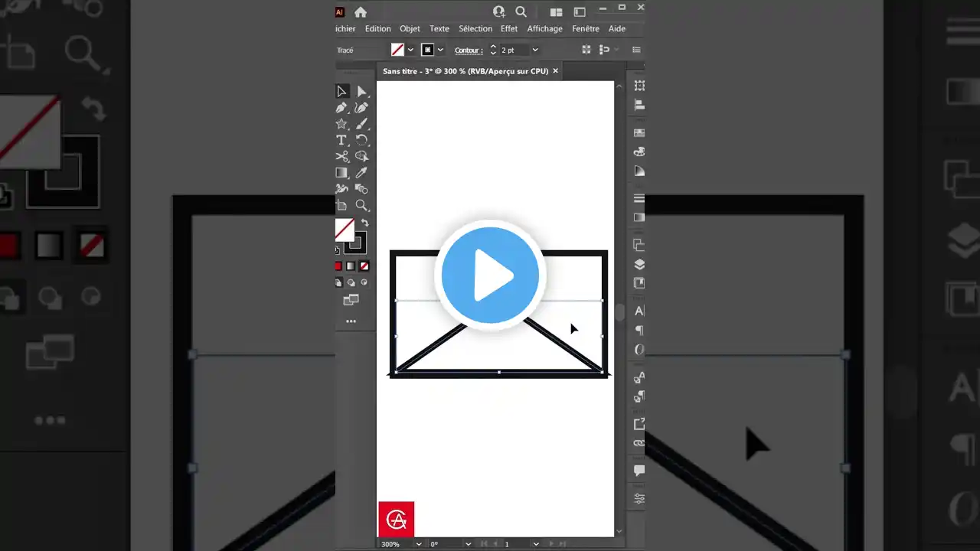Switch to Draw Behind drawing mode
This screenshot has width=980, height=551.
pos(351,282)
